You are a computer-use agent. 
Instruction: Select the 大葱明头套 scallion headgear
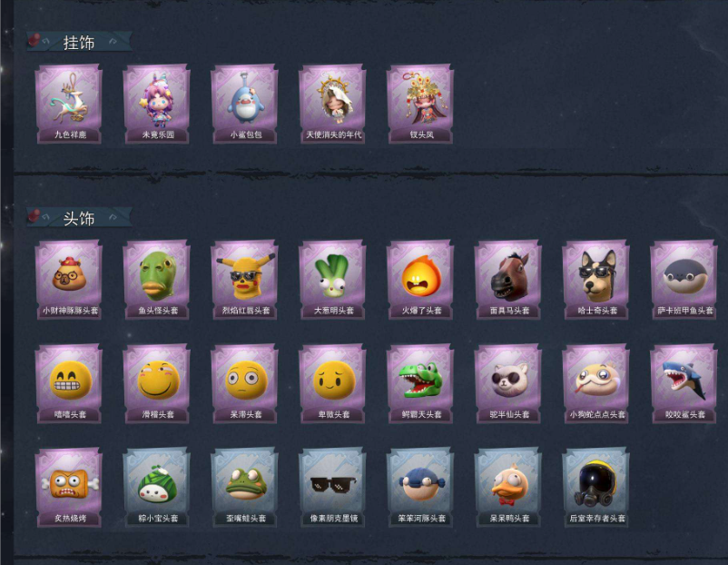tap(332, 279)
